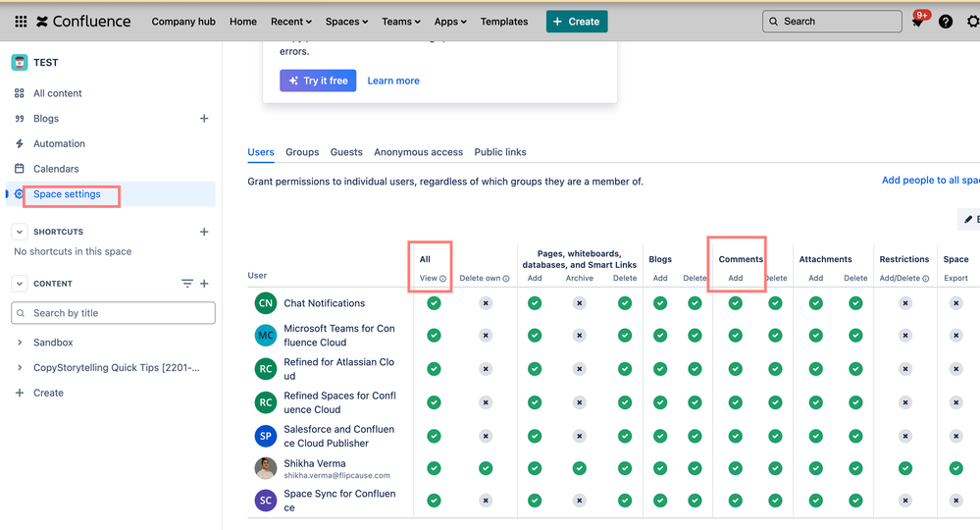The height and width of the screenshot is (530, 980).
Task: Open the Spaces dropdown menu
Action: coord(346,22)
